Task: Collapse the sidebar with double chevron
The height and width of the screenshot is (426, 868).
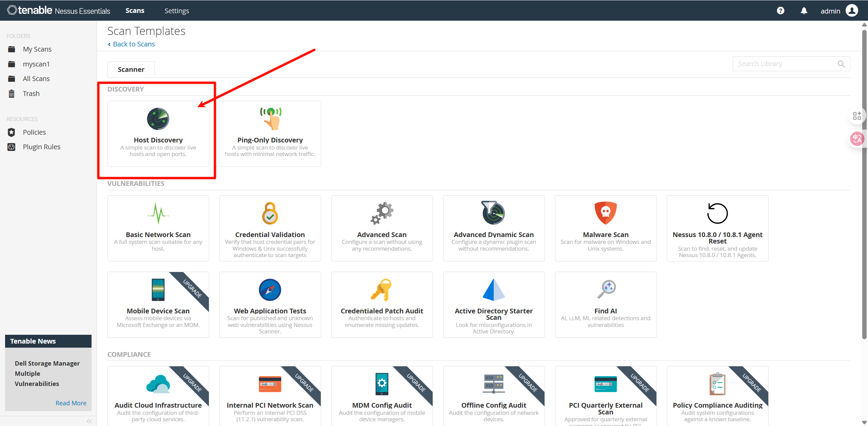Action: click(89, 421)
